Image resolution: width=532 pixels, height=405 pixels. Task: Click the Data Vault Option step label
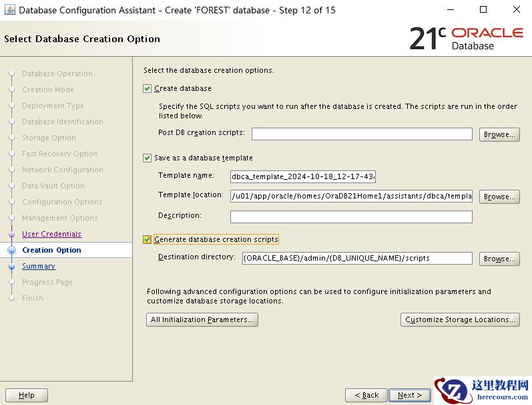[x=53, y=186]
